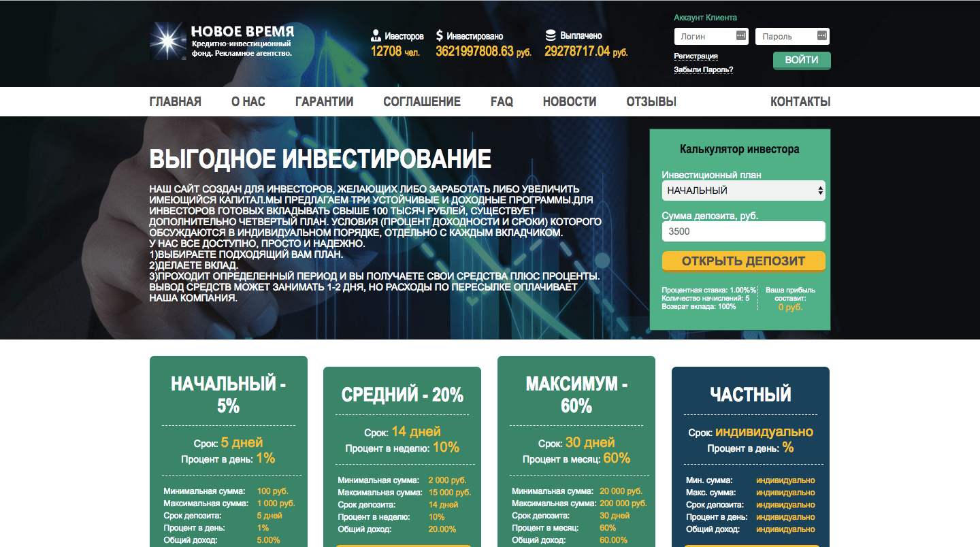The height and width of the screenshot is (547, 980).
Task: Open the Контакты page
Action: click(x=800, y=102)
